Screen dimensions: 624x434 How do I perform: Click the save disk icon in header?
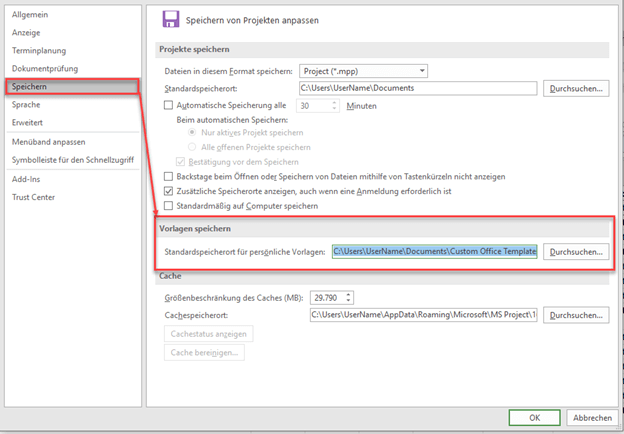point(170,18)
